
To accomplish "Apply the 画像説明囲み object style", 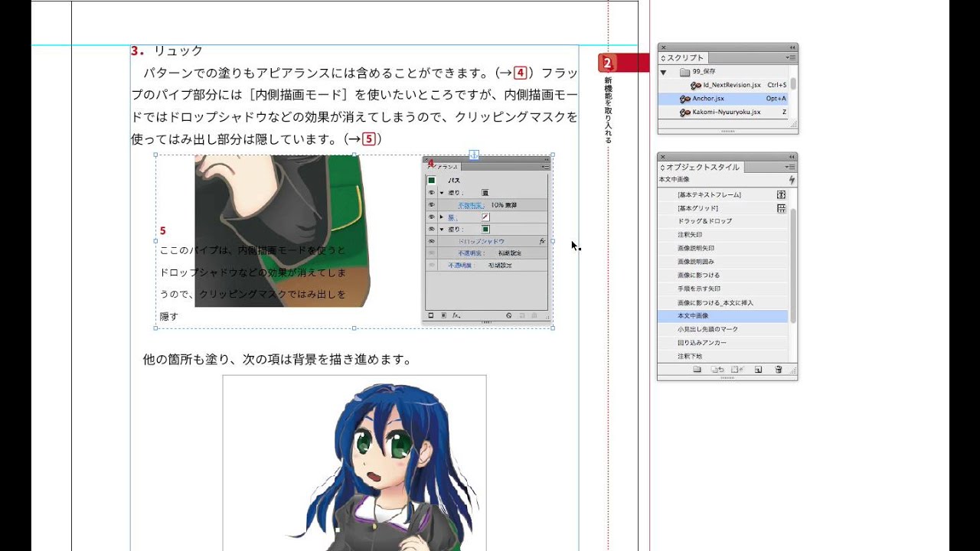I will pyautogui.click(x=724, y=262).
